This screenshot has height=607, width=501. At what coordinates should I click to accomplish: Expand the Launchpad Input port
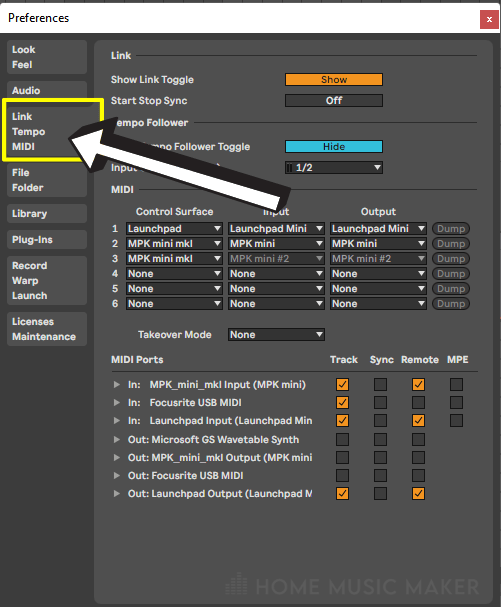click(117, 420)
